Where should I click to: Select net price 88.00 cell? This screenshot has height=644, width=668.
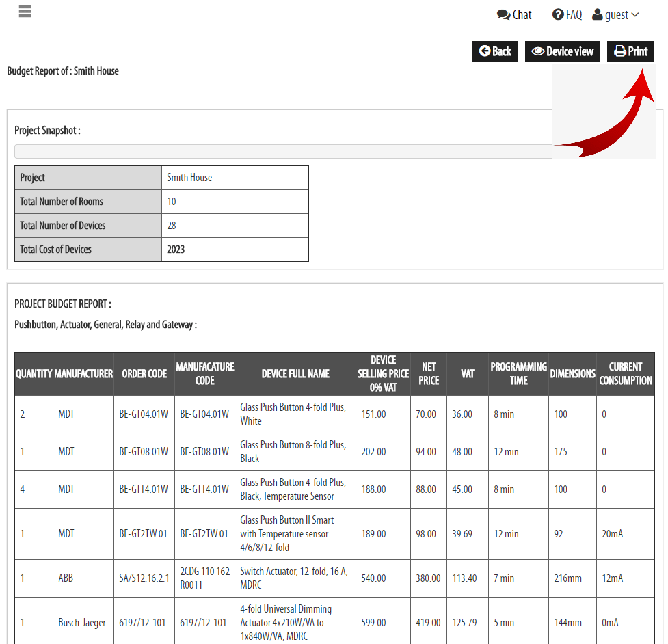point(429,489)
